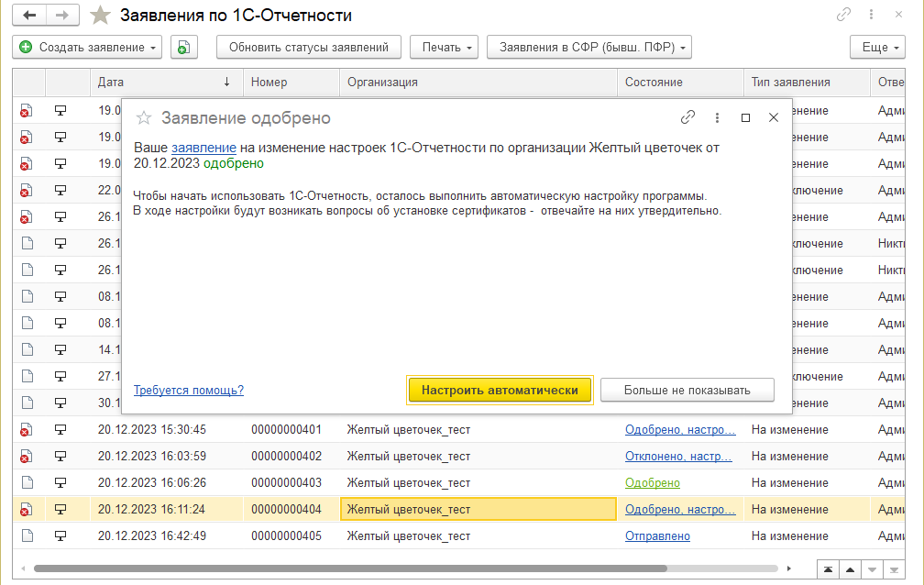Click the copy-document icon beside Создать заявление
Viewport: 924px width, 585px height.
coord(184,47)
